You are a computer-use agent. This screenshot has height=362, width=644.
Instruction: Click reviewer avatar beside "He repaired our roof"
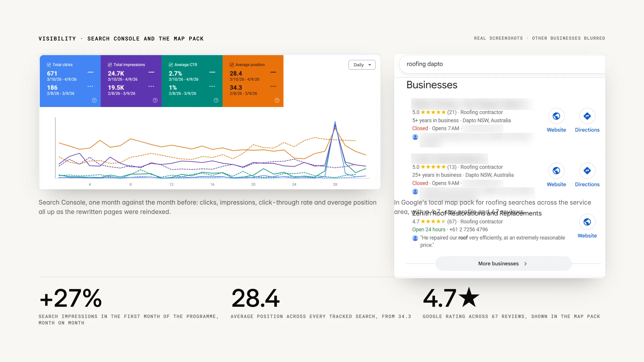coord(415,238)
